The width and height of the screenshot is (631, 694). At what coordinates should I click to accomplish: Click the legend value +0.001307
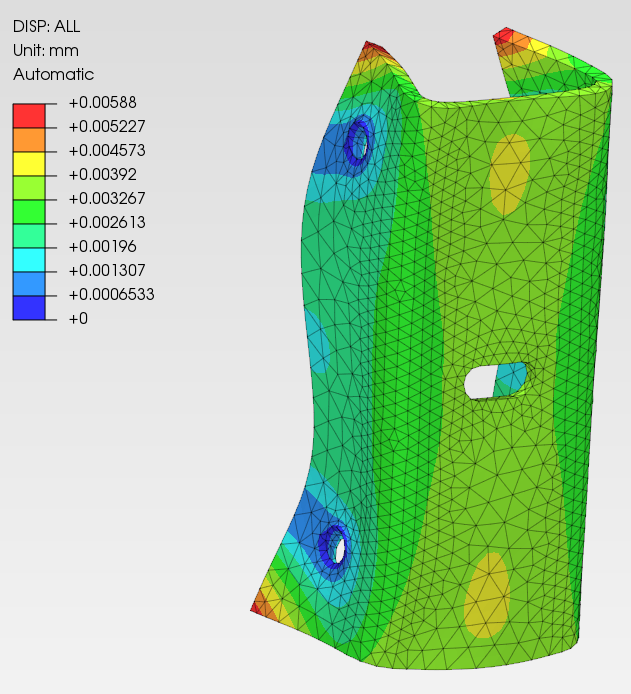[x=107, y=270]
